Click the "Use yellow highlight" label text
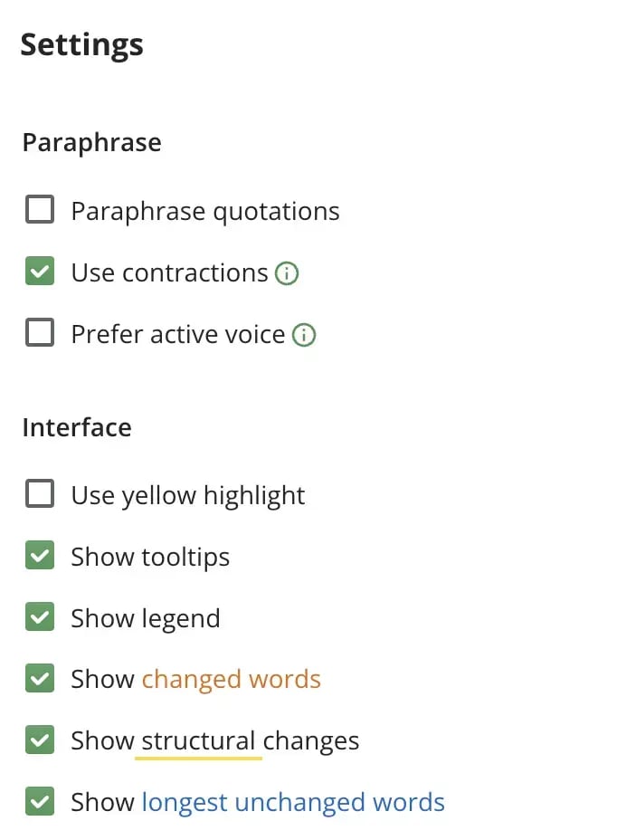The width and height of the screenshot is (626, 840). click(188, 495)
